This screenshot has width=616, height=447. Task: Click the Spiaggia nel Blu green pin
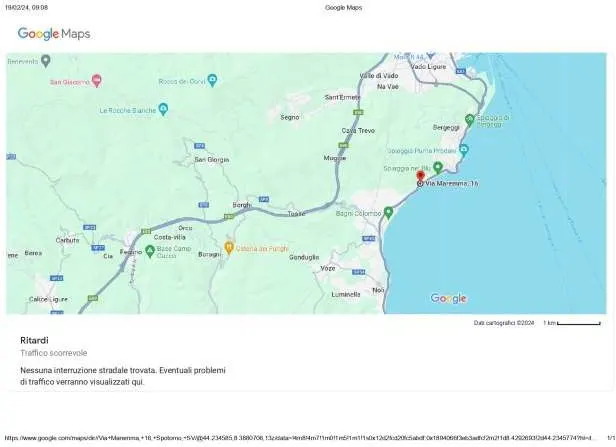(438, 168)
